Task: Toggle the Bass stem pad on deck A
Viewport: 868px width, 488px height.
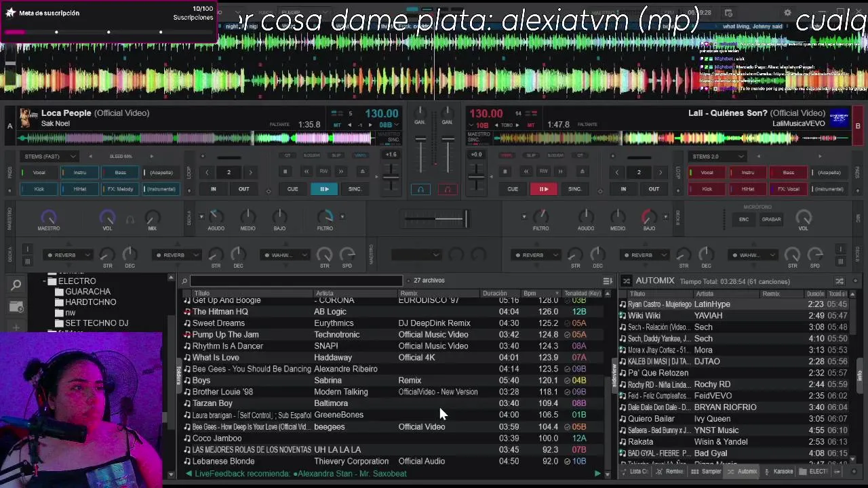Action: pos(120,172)
